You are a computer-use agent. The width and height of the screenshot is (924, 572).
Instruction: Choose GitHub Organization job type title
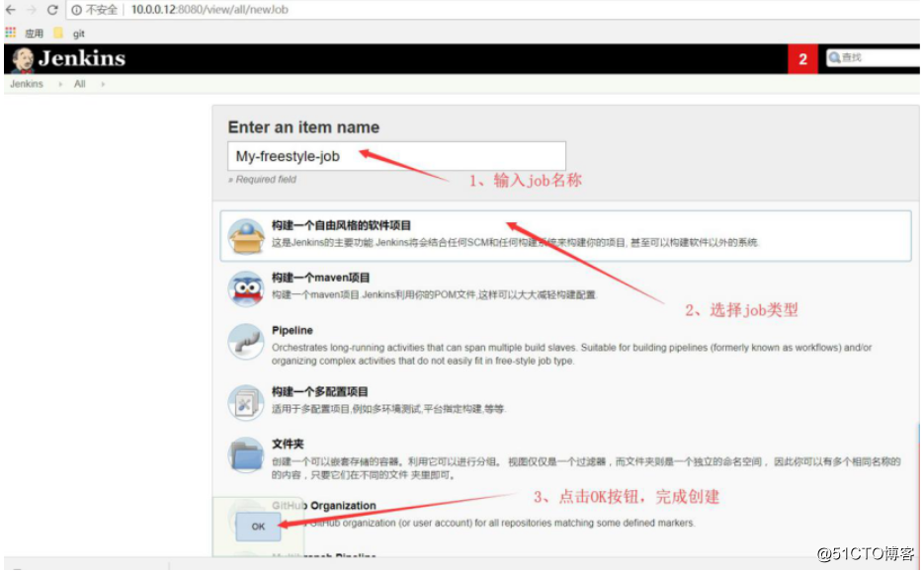(x=324, y=506)
